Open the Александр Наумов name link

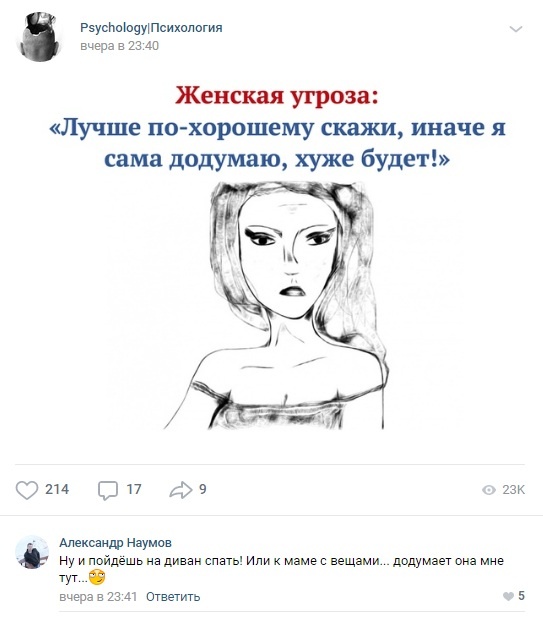pyautogui.click(x=115, y=542)
